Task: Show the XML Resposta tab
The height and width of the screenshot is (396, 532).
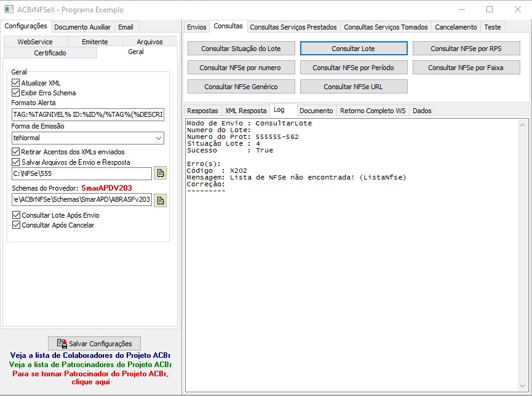Action: pyautogui.click(x=245, y=111)
